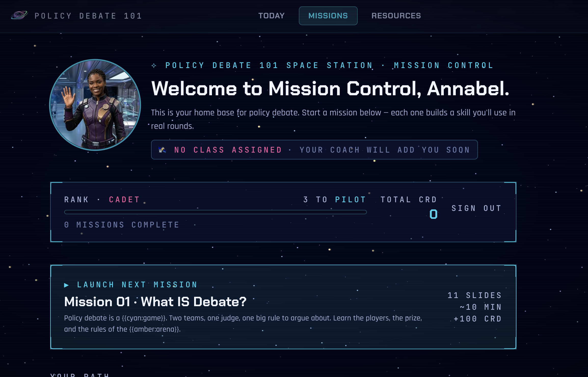Click the ~10 Min duration text

pyautogui.click(x=481, y=307)
